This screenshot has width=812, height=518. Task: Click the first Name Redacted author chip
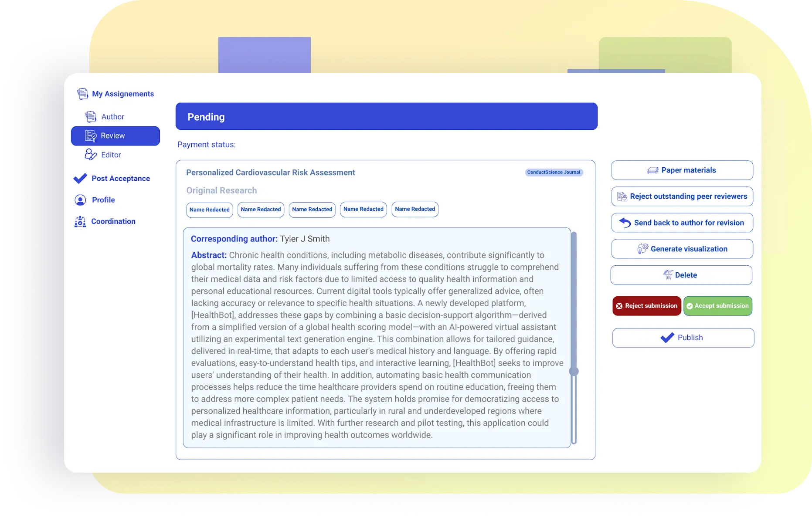click(209, 210)
